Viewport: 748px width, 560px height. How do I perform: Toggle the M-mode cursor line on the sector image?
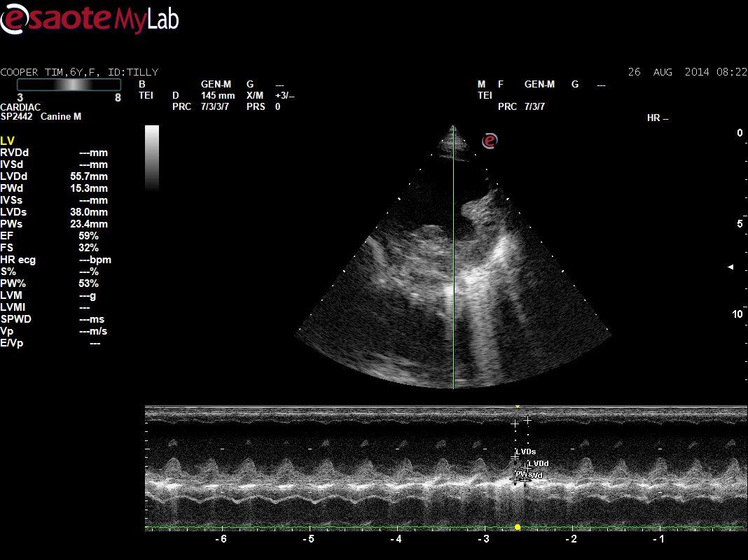tap(453, 280)
